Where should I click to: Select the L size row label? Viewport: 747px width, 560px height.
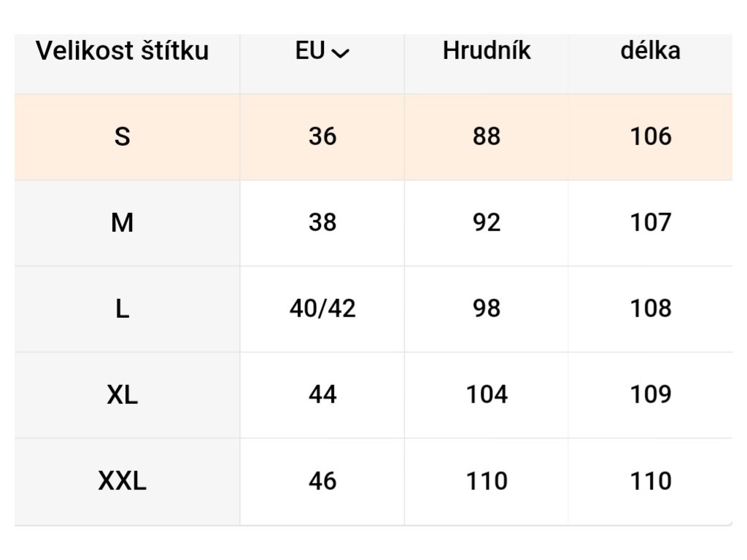123,308
